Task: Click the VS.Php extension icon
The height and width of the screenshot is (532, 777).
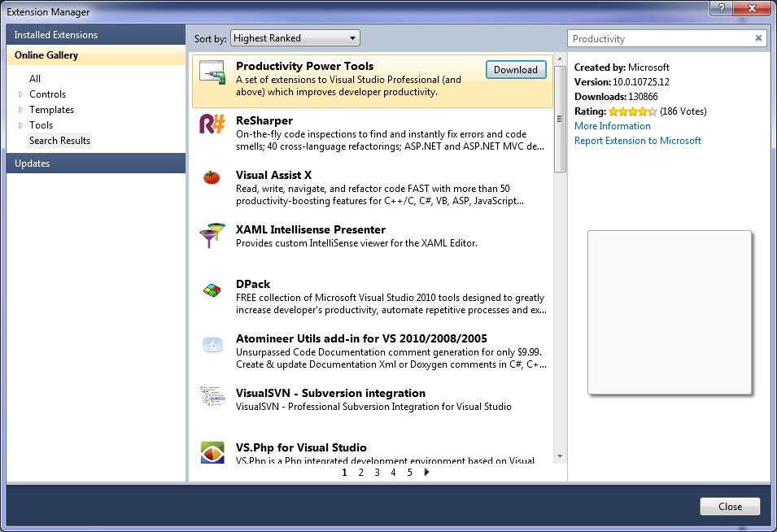Action: 212,452
